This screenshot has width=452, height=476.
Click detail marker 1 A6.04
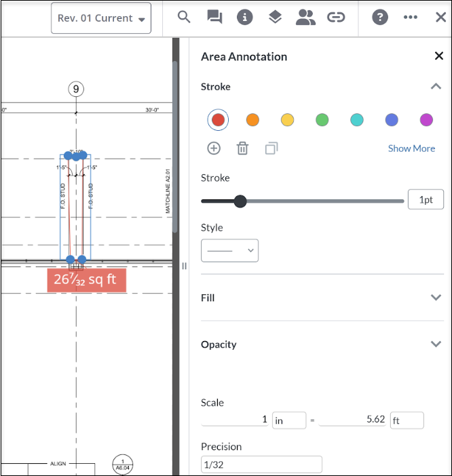[123, 464]
